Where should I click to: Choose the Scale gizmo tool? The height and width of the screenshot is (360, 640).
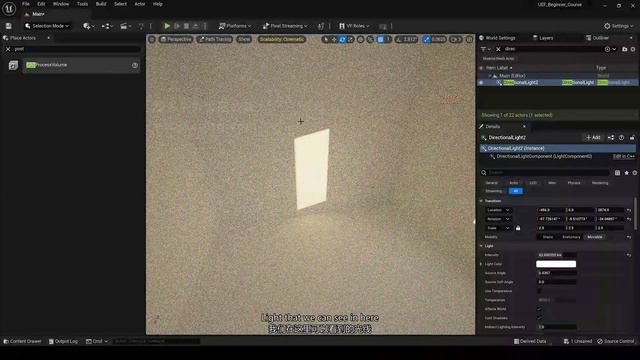coord(351,40)
